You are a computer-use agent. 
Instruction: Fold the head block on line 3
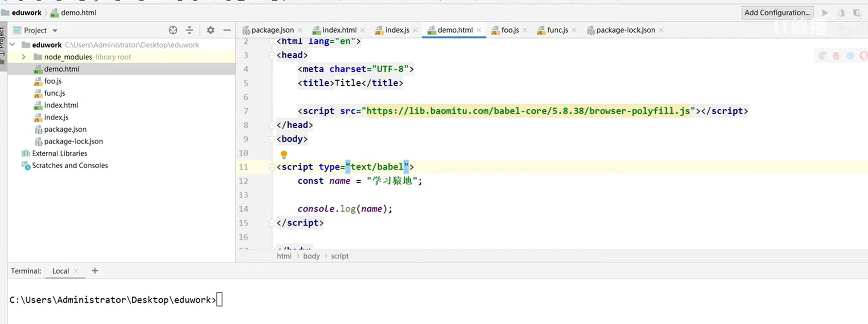pos(272,55)
